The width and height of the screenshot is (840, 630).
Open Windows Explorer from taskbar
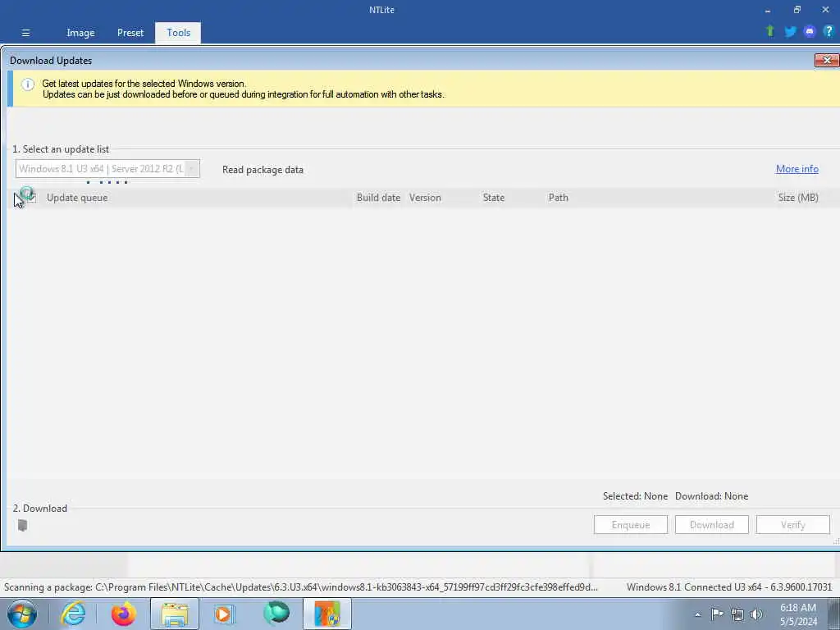pyautogui.click(x=174, y=614)
